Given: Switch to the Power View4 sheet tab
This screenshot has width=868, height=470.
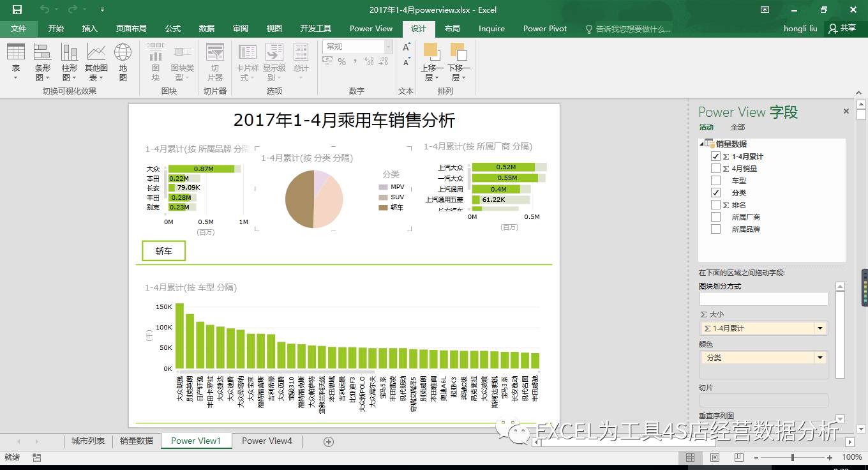Looking at the screenshot, I should pyautogui.click(x=267, y=441).
